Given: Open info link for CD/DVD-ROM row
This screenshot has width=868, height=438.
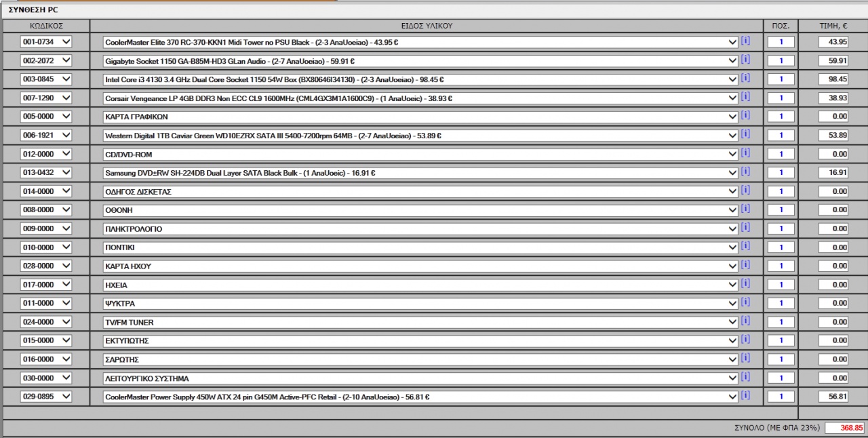Looking at the screenshot, I should [745, 153].
